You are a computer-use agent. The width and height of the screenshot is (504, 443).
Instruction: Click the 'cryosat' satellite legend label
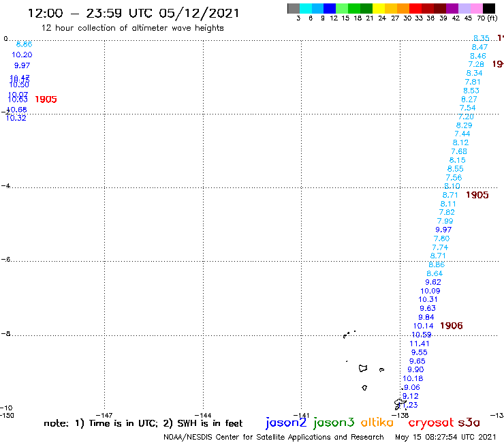click(x=431, y=423)
